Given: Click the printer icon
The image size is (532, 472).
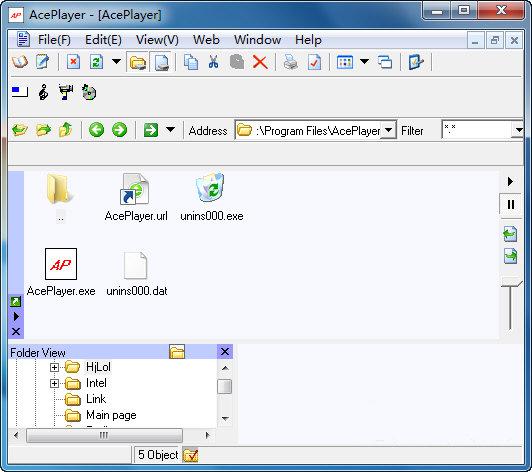Looking at the screenshot, I should (x=291, y=62).
